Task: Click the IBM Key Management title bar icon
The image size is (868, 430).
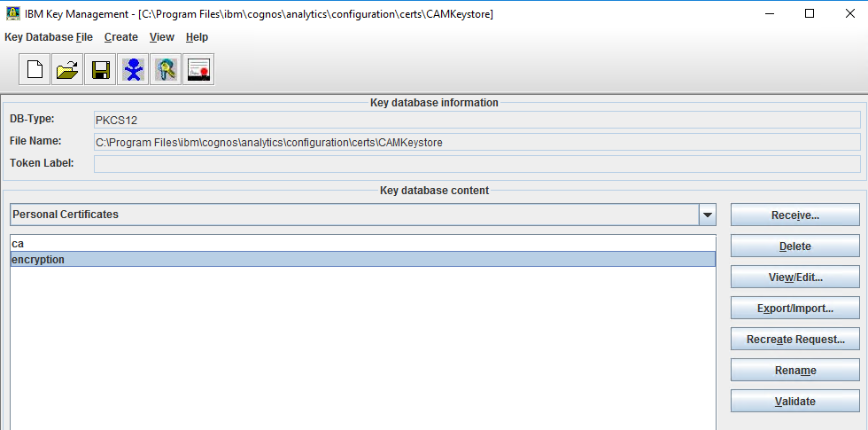Action: click(12, 13)
